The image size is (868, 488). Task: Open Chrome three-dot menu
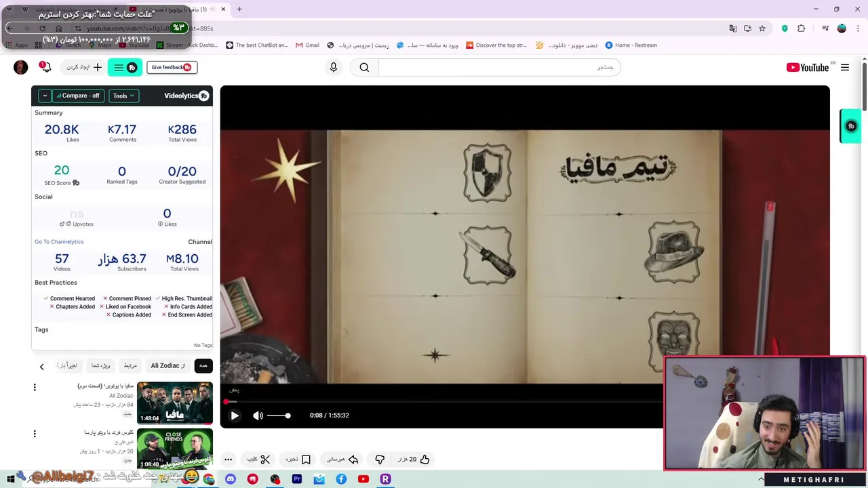point(858,28)
